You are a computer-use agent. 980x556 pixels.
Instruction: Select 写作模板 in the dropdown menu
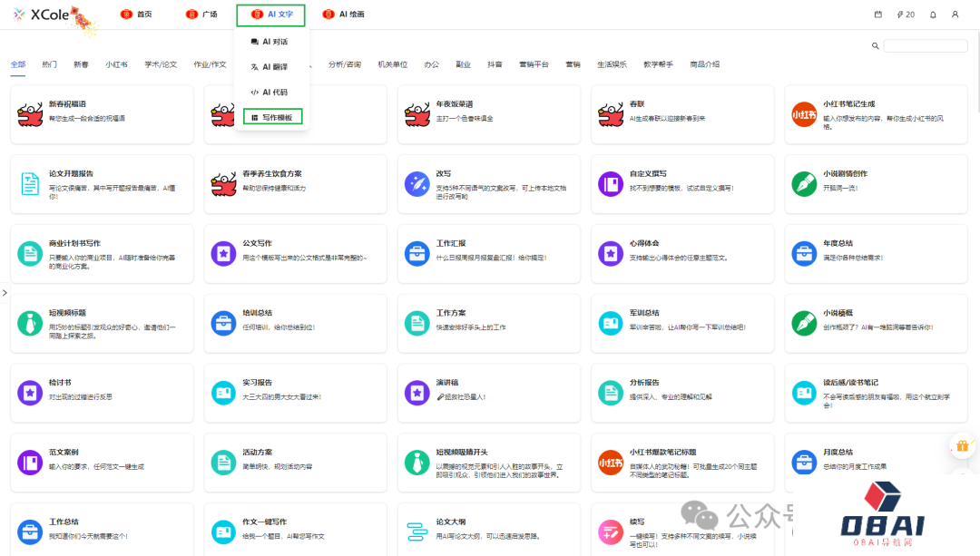click(273, 118)
